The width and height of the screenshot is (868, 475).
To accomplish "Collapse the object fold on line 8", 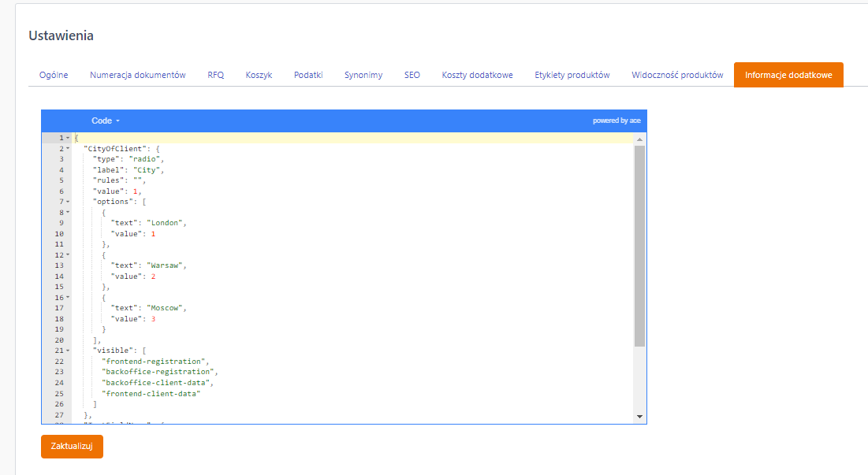I will tap(68, 213).
